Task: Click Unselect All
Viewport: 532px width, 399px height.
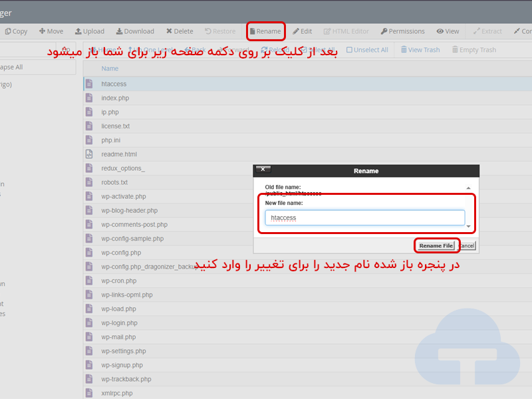Action: [367, 50]
